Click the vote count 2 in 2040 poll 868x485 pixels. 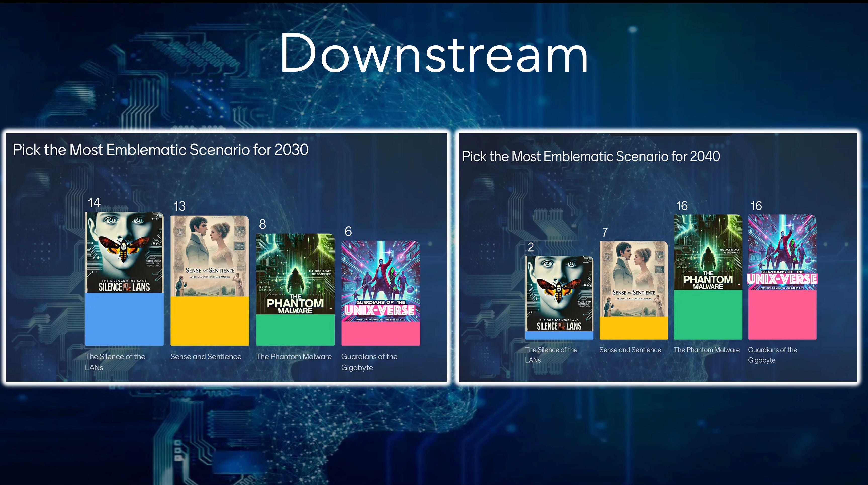(x=531, y=247)
